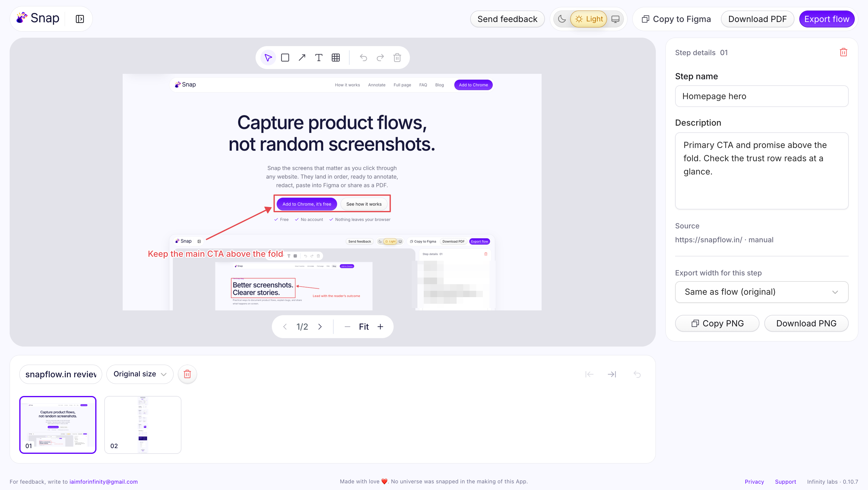
Task: Reset zoom with the Fit button
Action: 364,327
